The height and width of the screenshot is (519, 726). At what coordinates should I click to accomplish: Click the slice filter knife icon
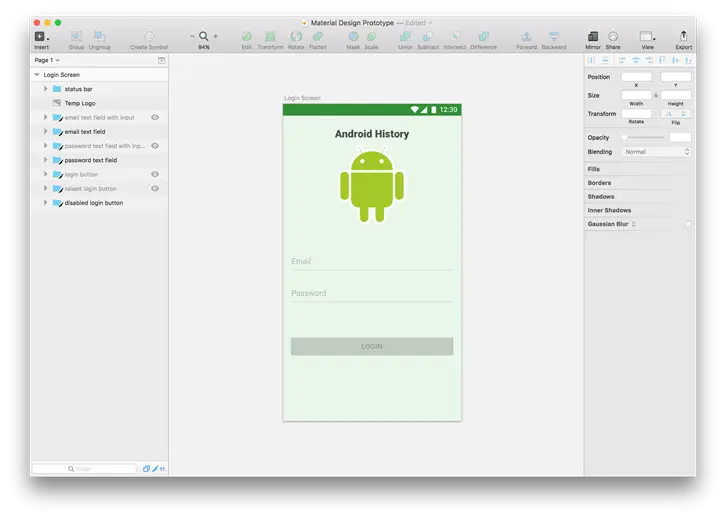point(156,469)
